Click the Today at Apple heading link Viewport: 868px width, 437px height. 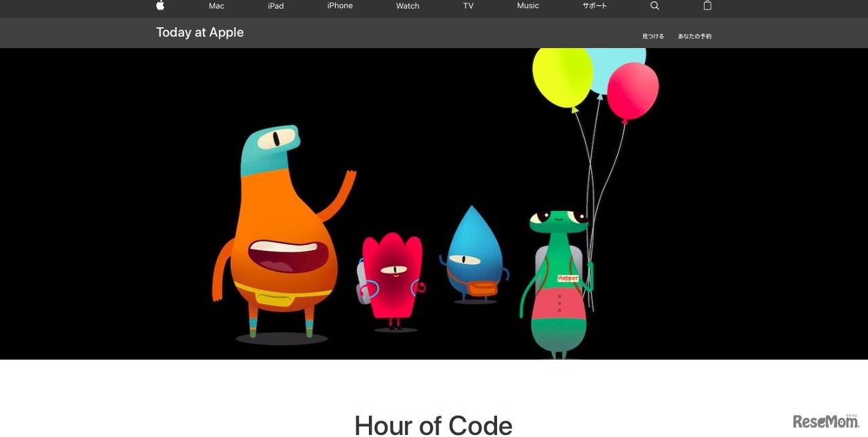tap(199, 32)
